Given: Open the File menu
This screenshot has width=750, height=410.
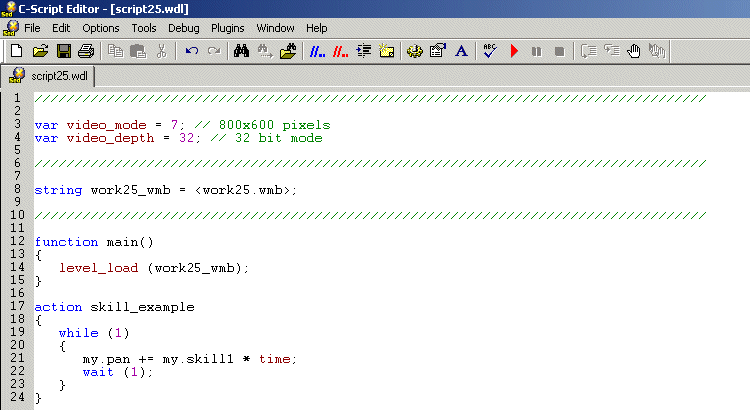Looking at the screenshot, I should (32, 28).
